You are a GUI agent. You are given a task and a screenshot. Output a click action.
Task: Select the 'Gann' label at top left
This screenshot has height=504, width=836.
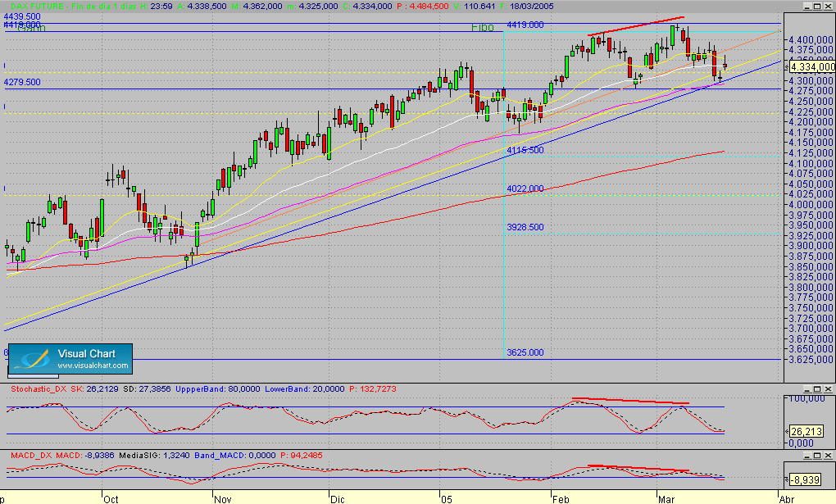point(31,28)
